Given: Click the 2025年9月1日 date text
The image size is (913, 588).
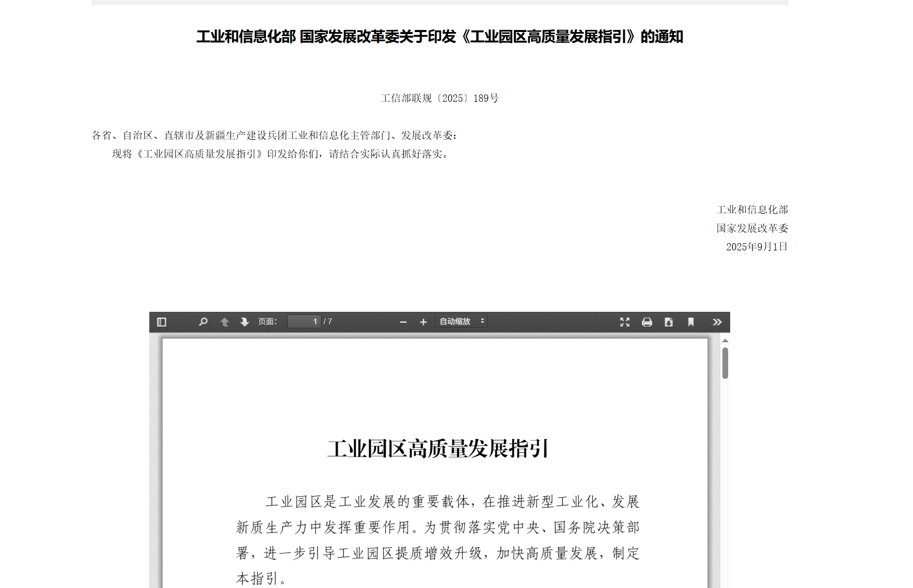Looking at the screenshot, I should (x=757, y=247).
